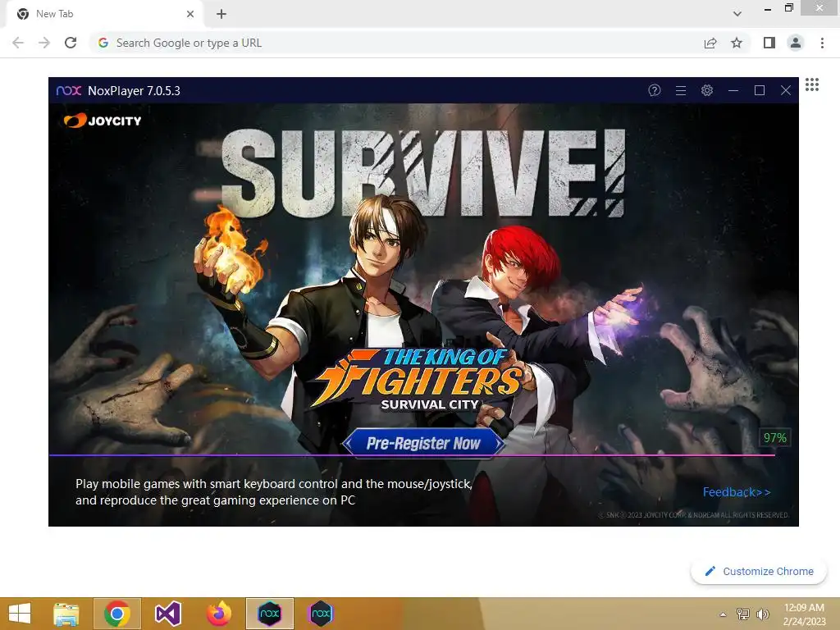Click Chrome forward arrow
The image size is (840, 630).
44,43
